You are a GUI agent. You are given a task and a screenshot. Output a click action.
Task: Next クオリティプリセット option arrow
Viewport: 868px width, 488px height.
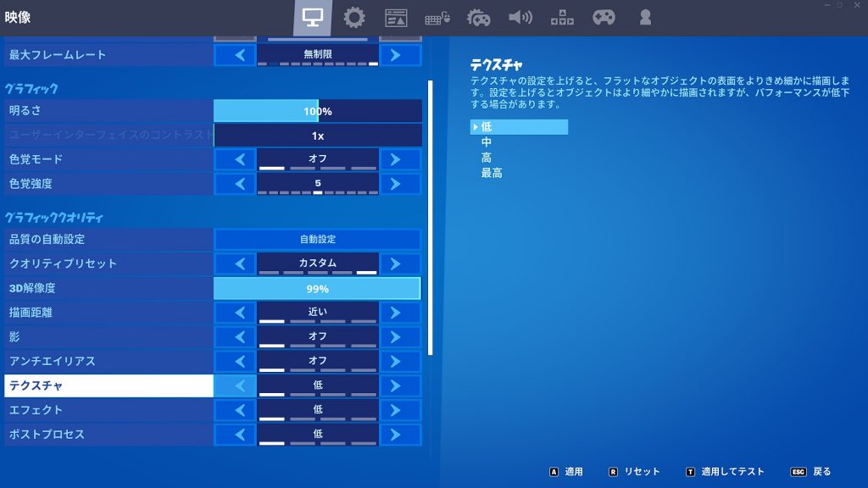click(400, 263)
